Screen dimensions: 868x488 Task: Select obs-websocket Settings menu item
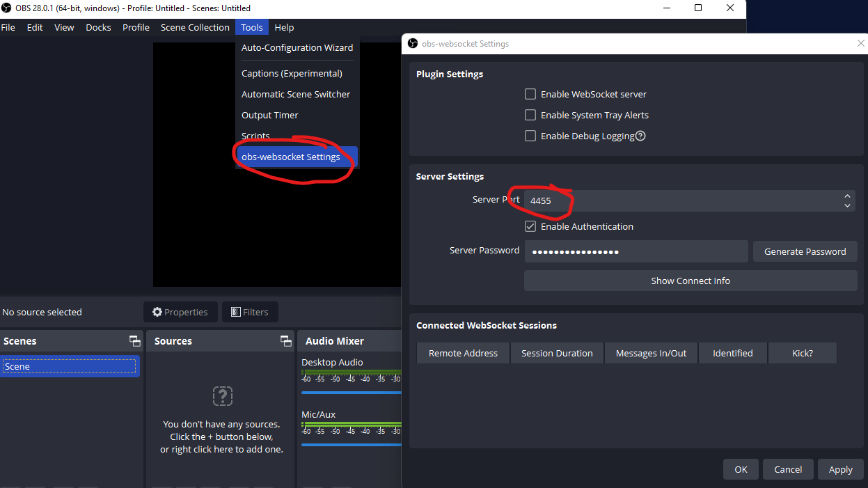[297, 157]
